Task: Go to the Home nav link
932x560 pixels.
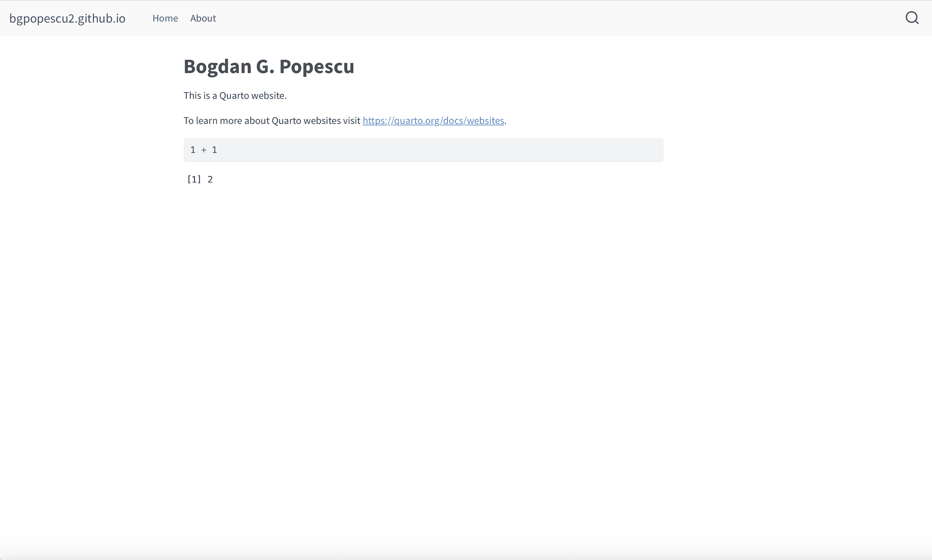Action: 165,18
